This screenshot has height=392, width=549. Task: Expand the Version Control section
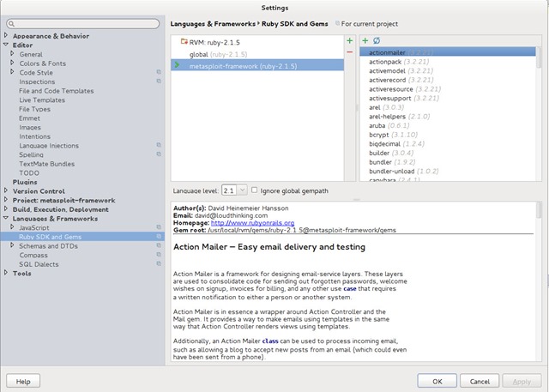pyautogui.click(x=6, y=190)
